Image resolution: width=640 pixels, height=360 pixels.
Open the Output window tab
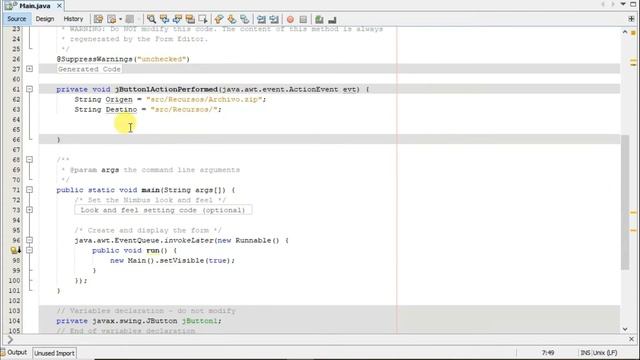coord(14,352)
